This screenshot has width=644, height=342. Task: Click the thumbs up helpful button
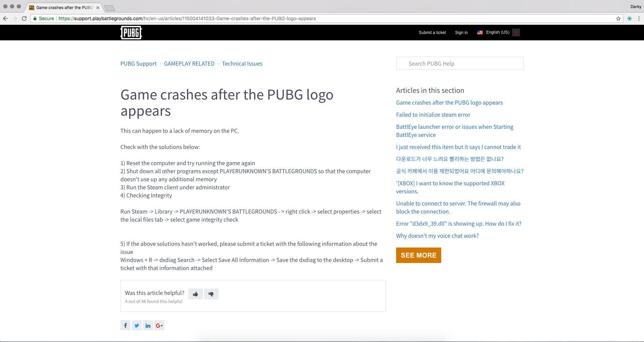click(195, 294)
